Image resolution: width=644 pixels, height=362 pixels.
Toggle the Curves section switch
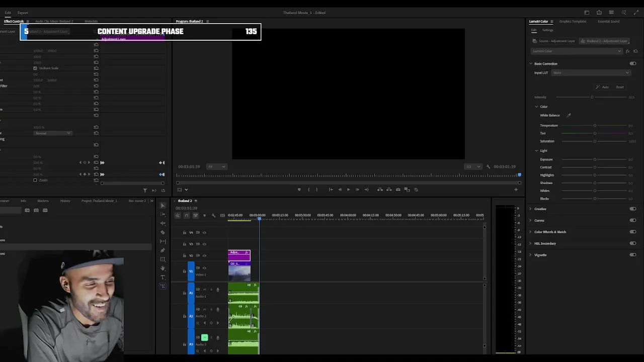pos(633,220)
